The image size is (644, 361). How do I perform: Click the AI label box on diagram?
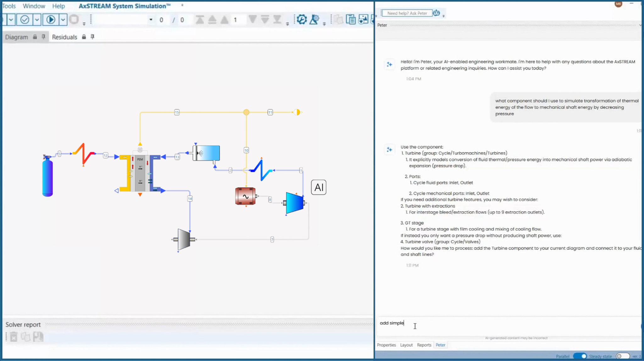(319, 187)
